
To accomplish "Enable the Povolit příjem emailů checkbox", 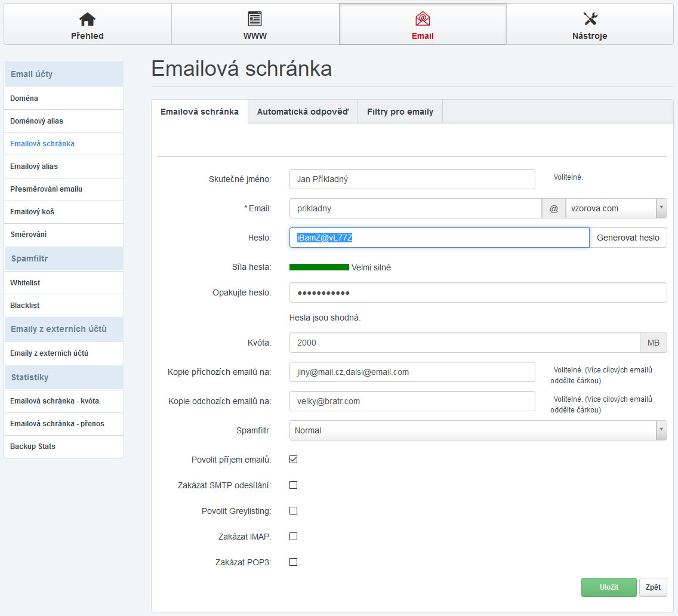I will point(293,460).
